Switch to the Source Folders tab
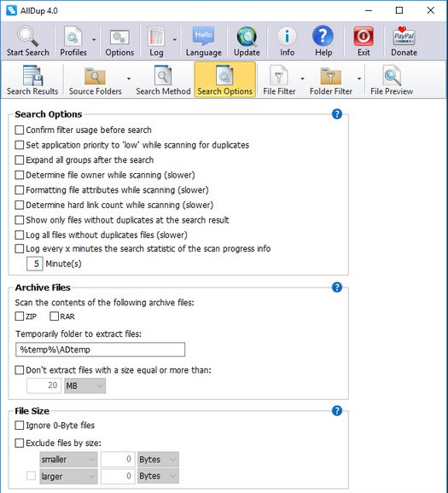 [x=96, y=80]
